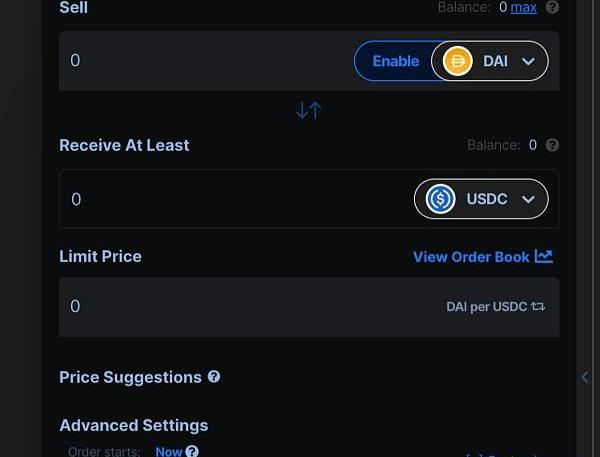Click help icon beside Sell balance
The image size is (600, 457).
[552, 8]
